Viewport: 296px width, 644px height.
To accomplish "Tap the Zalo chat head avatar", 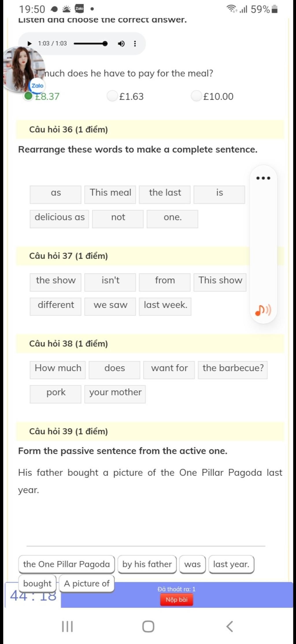I will click(24, 69).
